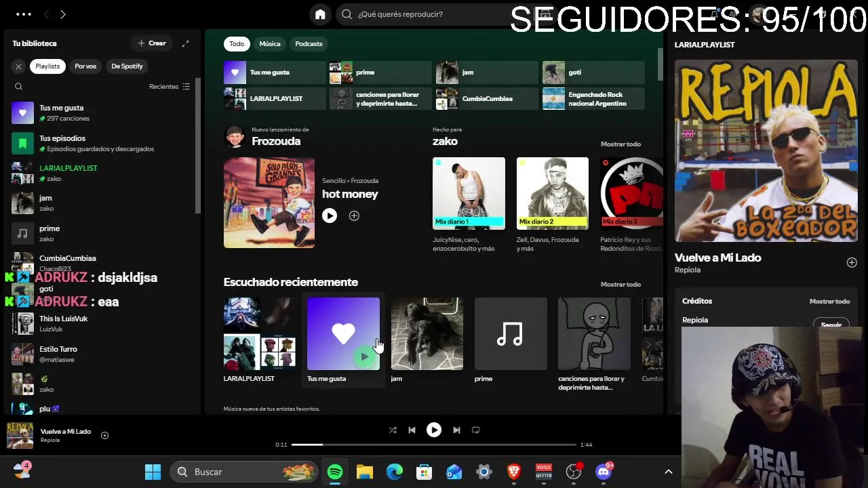Open Spotify from the taskbar
Image resolution: width=868 pixels, height=488 pixels.
tap(335, 472)
